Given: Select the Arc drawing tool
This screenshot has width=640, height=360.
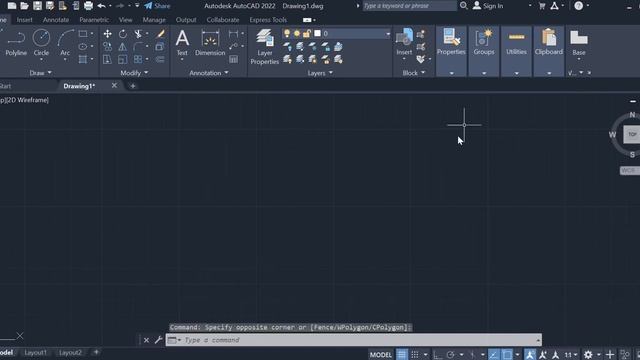Looking at the screenshot, I should pos(65,43).
